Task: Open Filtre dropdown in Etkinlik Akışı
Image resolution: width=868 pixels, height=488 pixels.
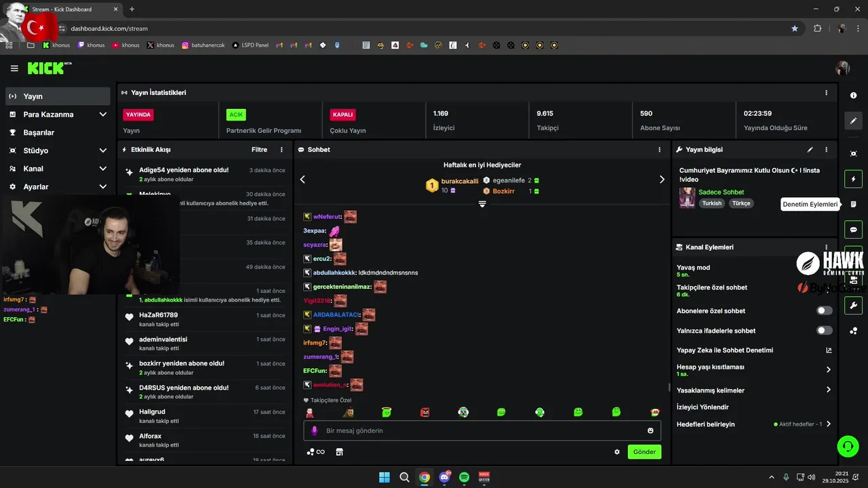Action: tap(259, 149)
